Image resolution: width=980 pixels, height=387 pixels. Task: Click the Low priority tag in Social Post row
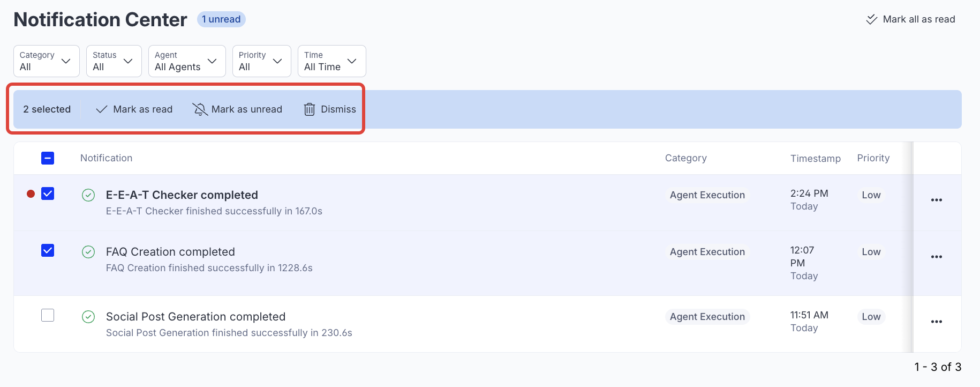[x=871, y=317]
